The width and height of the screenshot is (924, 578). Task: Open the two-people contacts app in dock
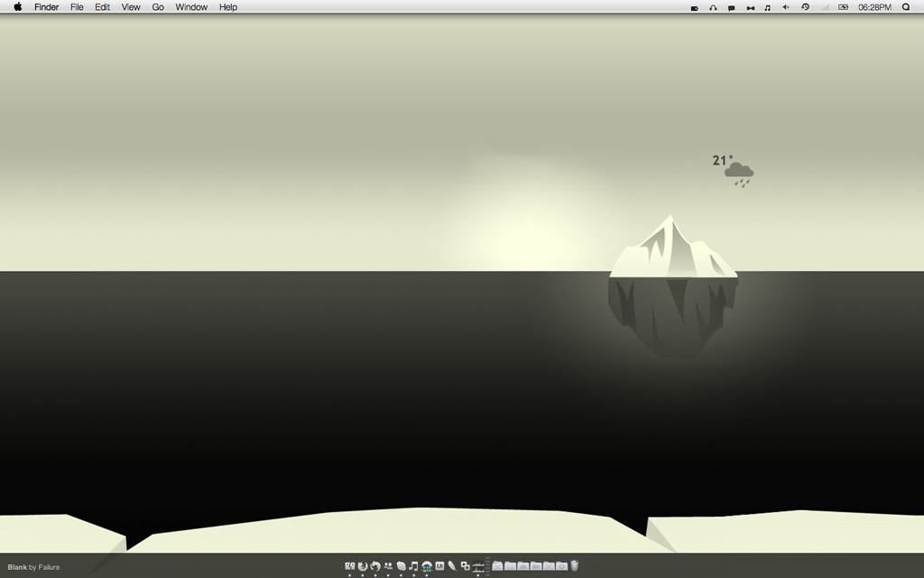pos(388,566)
